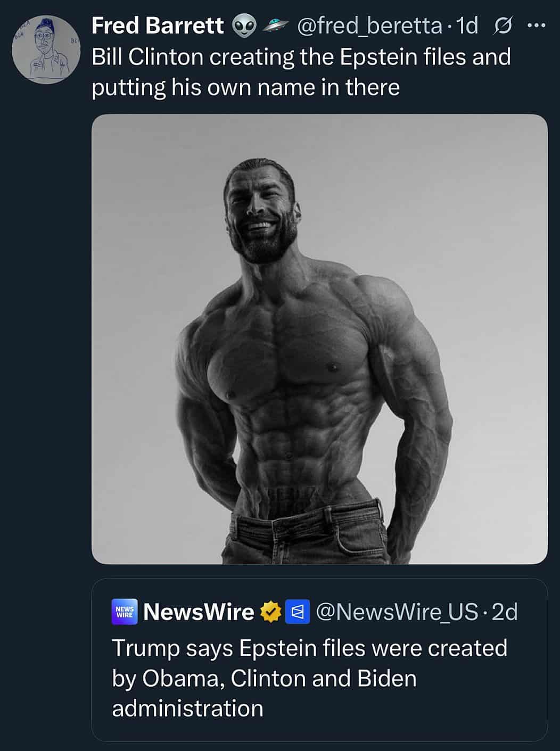Open the attached black-and-white bodybuilder image
Viewport: 560px width, 751px height.
coord(319,339)
